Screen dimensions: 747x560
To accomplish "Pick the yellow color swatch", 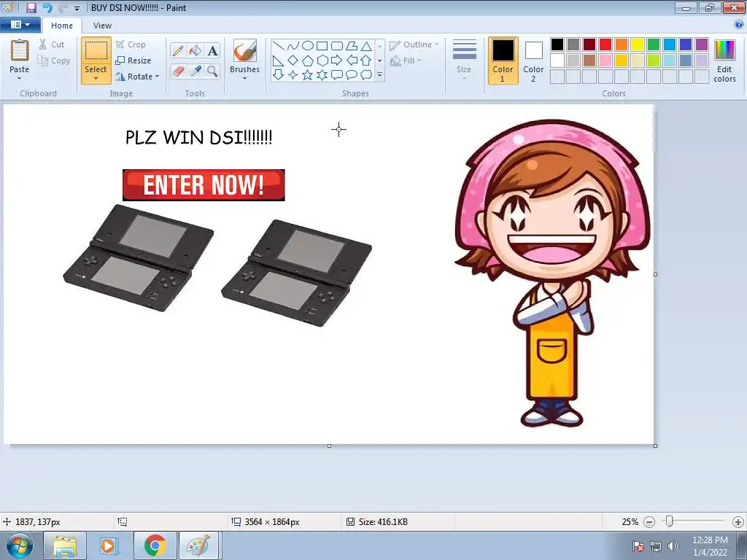I will pyautogui.click(x=638, y=44).
